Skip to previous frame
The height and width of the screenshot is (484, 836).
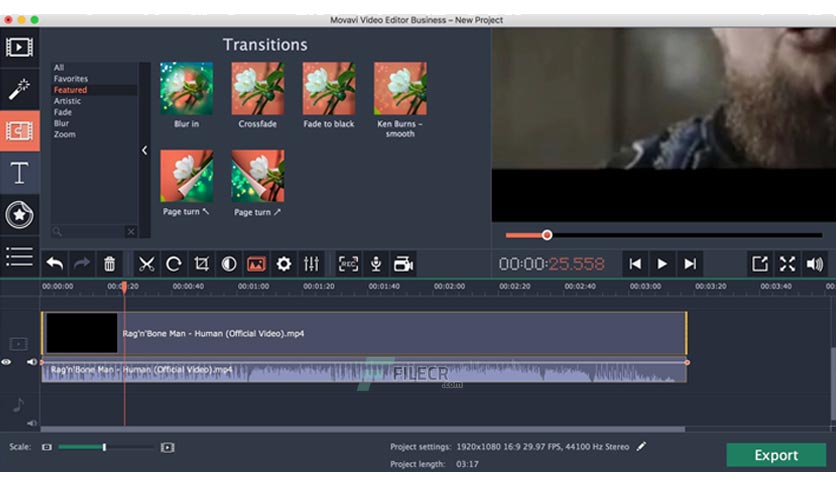point(635,264)
